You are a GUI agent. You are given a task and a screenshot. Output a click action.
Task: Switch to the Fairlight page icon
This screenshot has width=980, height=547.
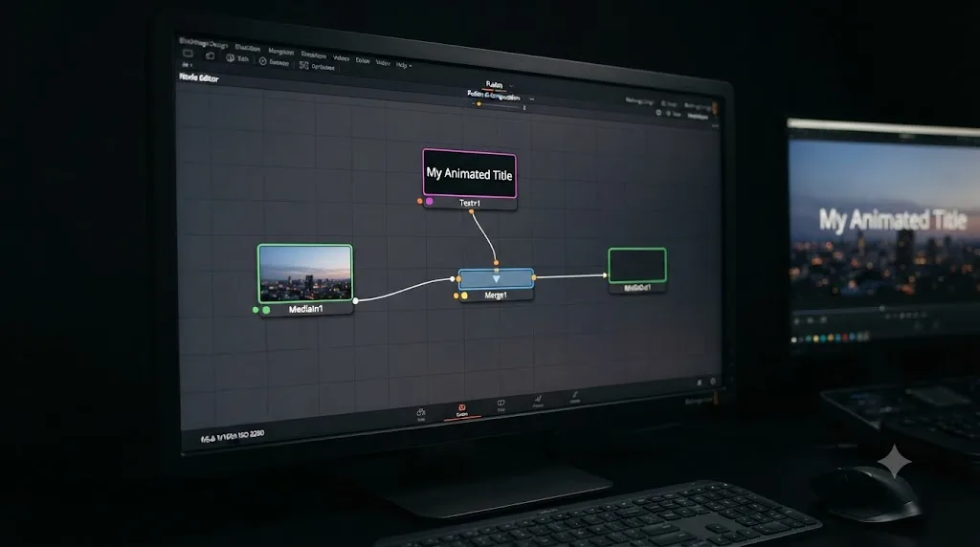538,401
